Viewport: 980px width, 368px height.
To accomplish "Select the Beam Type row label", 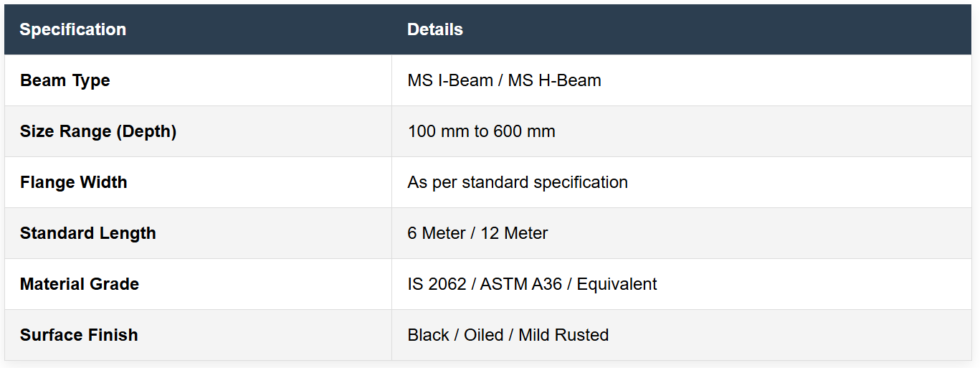I will point(65,80).
